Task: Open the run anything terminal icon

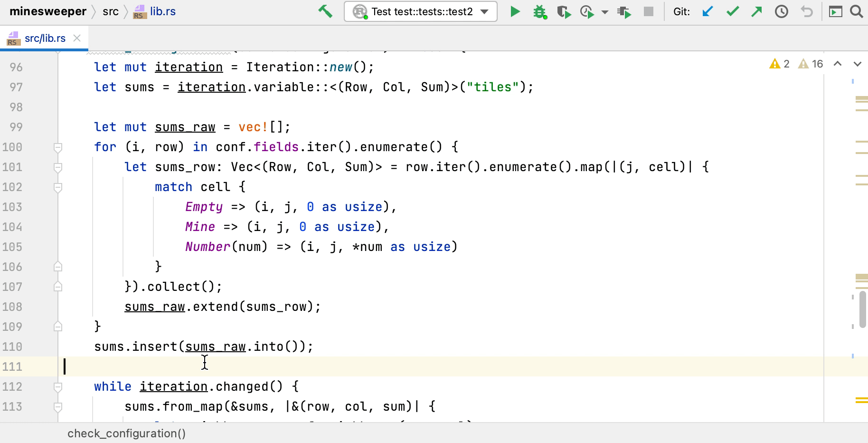Action: point(835,11)
